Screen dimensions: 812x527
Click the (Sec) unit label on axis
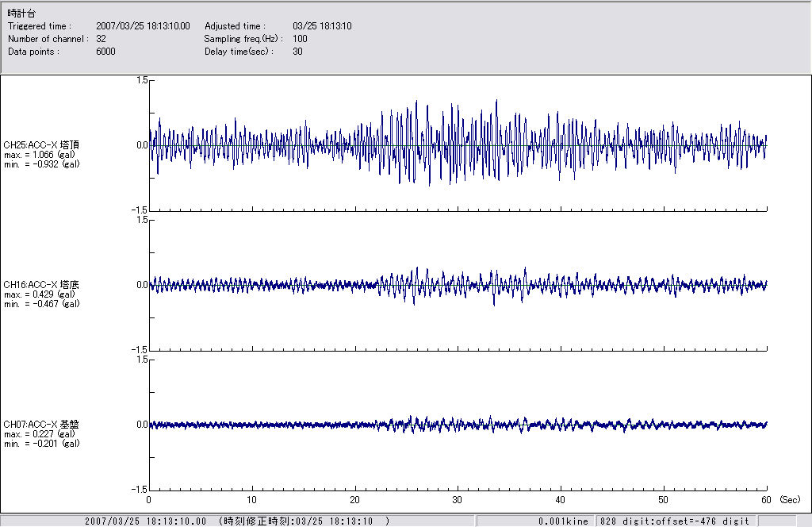790,501
